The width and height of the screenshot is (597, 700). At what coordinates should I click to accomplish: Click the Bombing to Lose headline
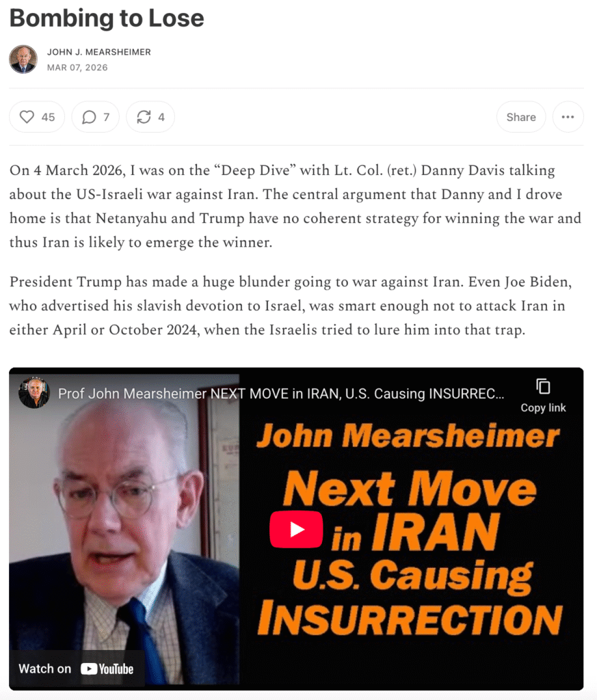click(107, 18)
